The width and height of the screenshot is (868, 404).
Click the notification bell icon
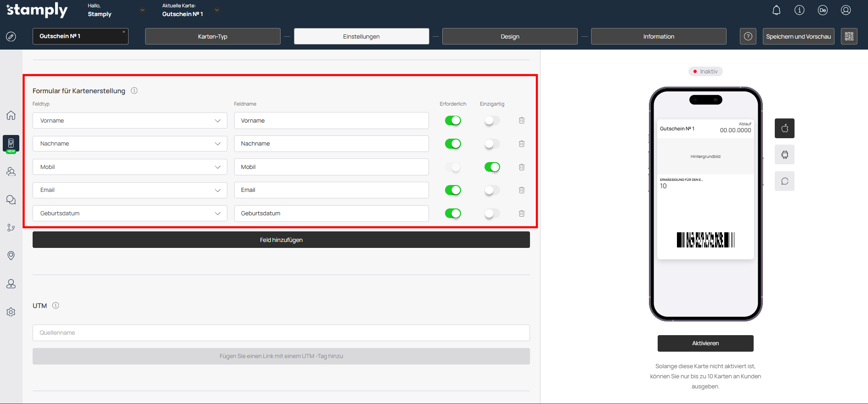point(776,10)
